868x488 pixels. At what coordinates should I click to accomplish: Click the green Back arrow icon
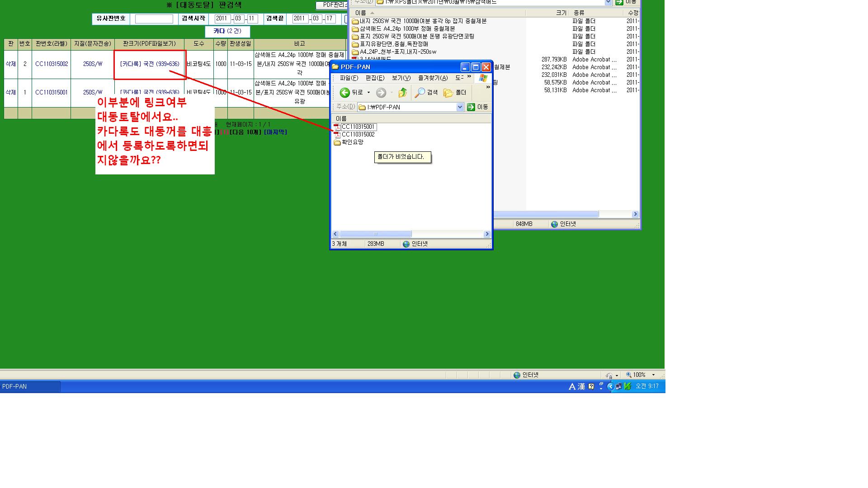[x=344, y=93]
